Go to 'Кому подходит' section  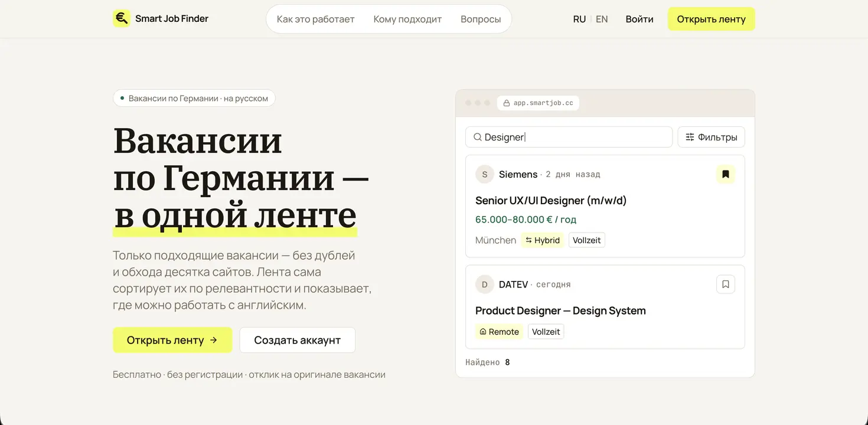[407, 19]
